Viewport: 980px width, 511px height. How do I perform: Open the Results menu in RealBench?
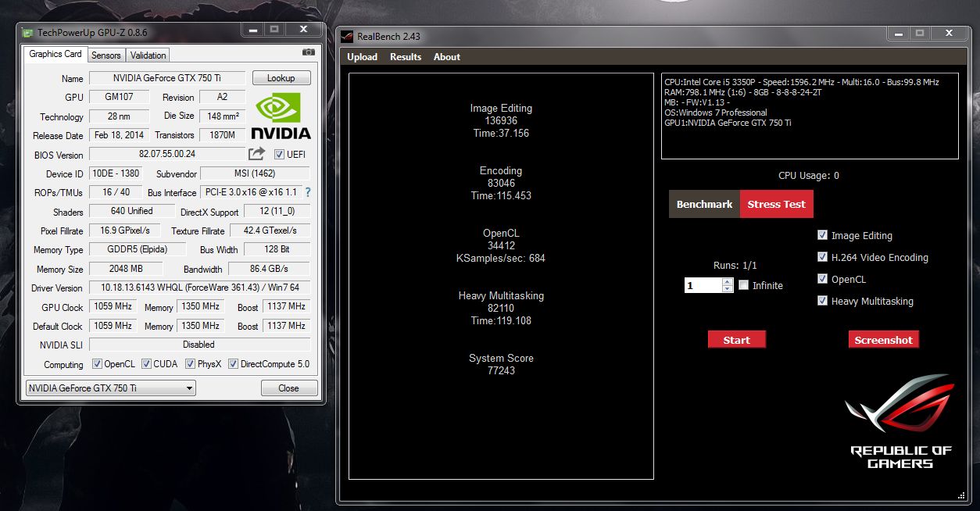coord(406,57)
